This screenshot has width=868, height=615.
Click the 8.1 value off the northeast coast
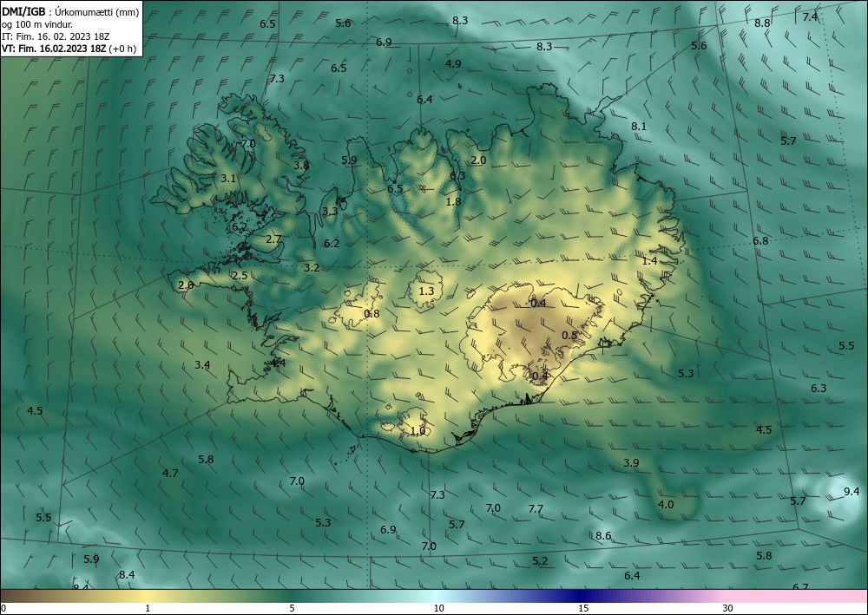click(639, 126)
